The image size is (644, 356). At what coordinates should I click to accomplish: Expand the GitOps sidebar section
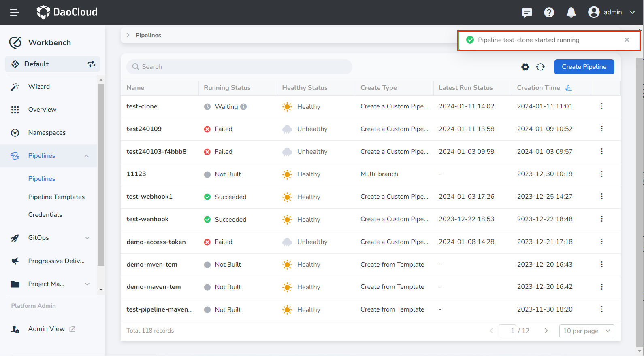tap(87, 238)
